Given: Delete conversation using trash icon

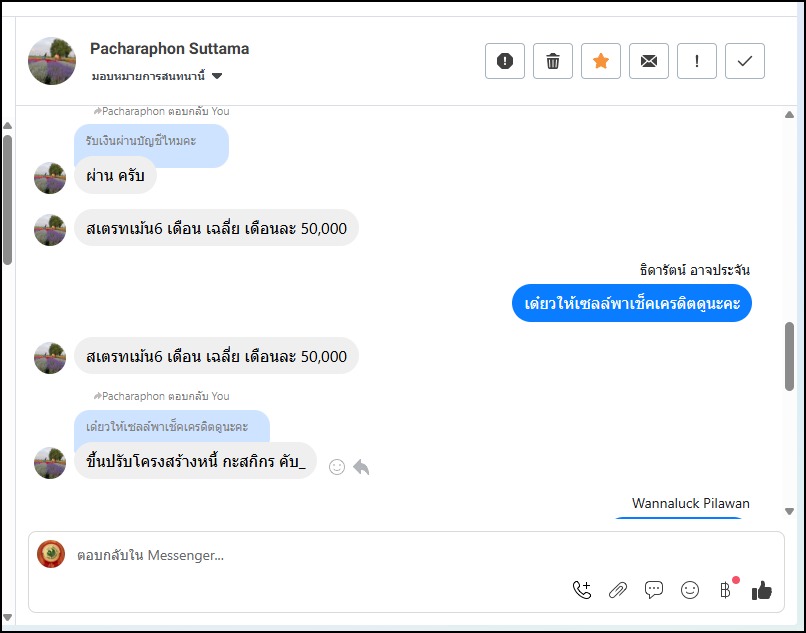Looking at the screenshot, I should click(553, 61).
